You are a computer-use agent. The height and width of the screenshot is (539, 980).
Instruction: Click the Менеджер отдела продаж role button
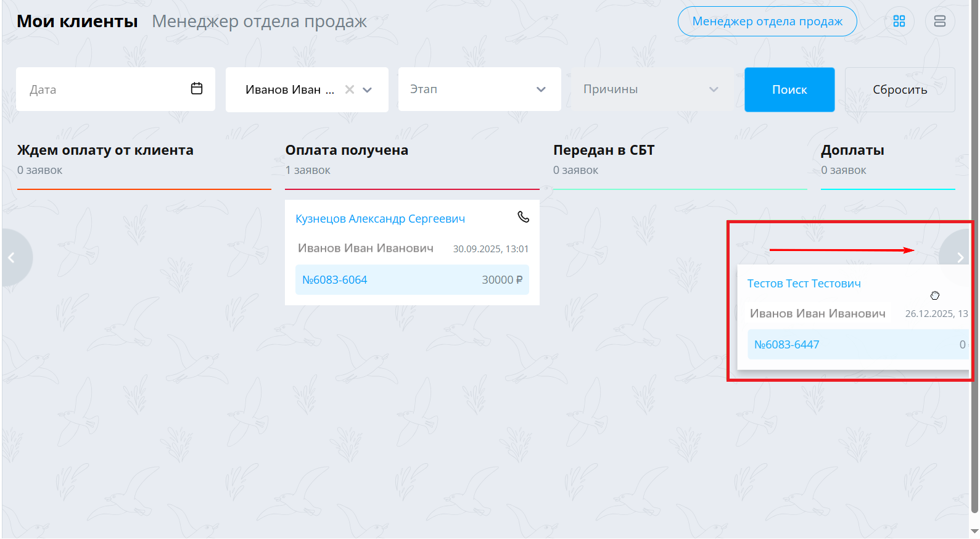(767, 21)
